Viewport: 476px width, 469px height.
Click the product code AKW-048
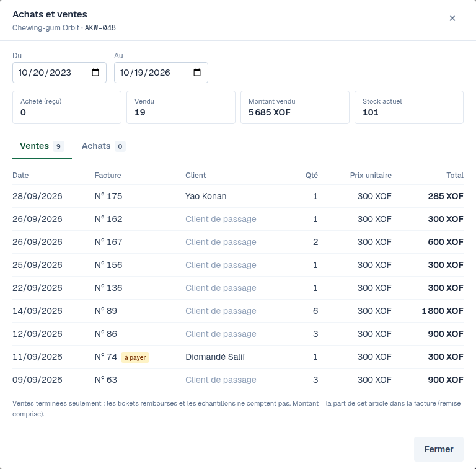(100, 28)
